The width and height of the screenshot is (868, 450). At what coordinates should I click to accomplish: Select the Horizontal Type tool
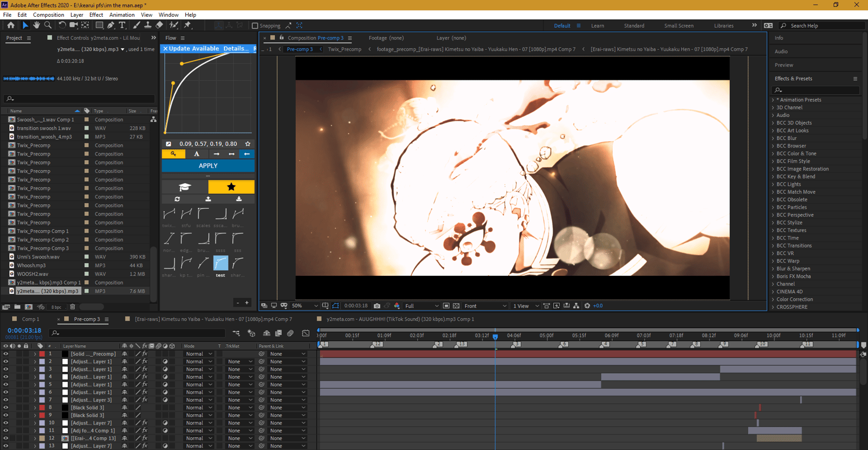point(123,25)
